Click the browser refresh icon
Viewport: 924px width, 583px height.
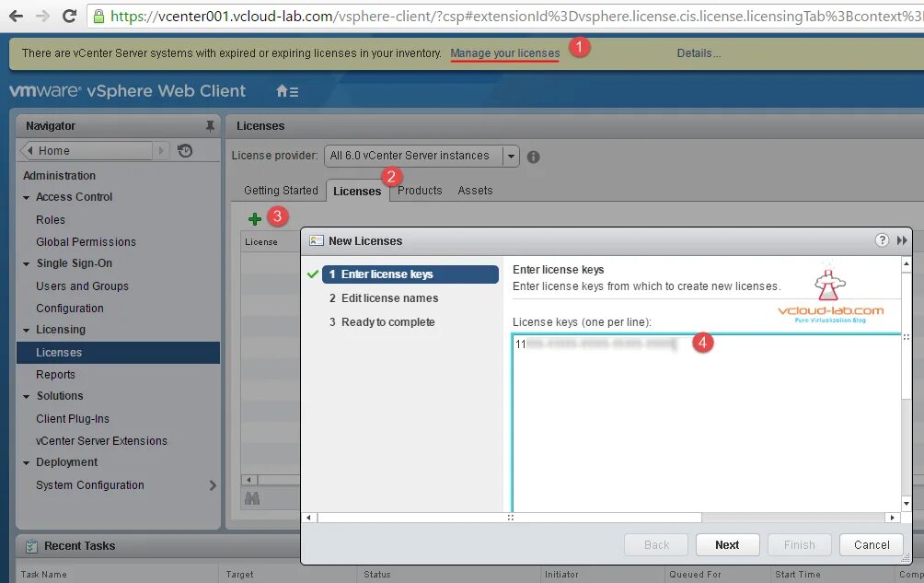pos(70,16)
